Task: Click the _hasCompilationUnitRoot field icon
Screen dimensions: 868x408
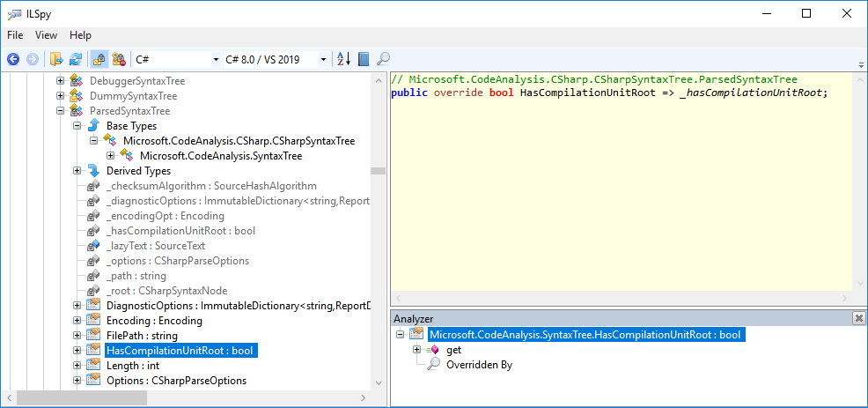Action: (x=93, y=231)
